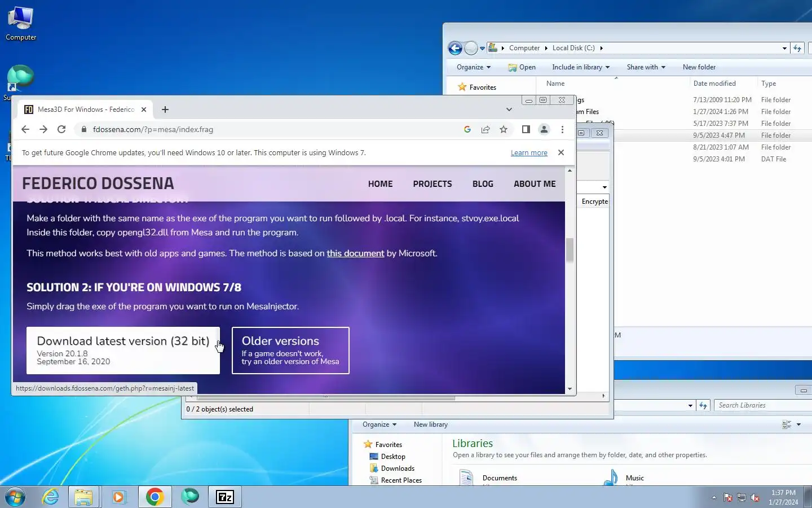The height and width of the screenshot is (508, 812).
Task: Click Chrome forward arrow button
Action: (43, 129)
